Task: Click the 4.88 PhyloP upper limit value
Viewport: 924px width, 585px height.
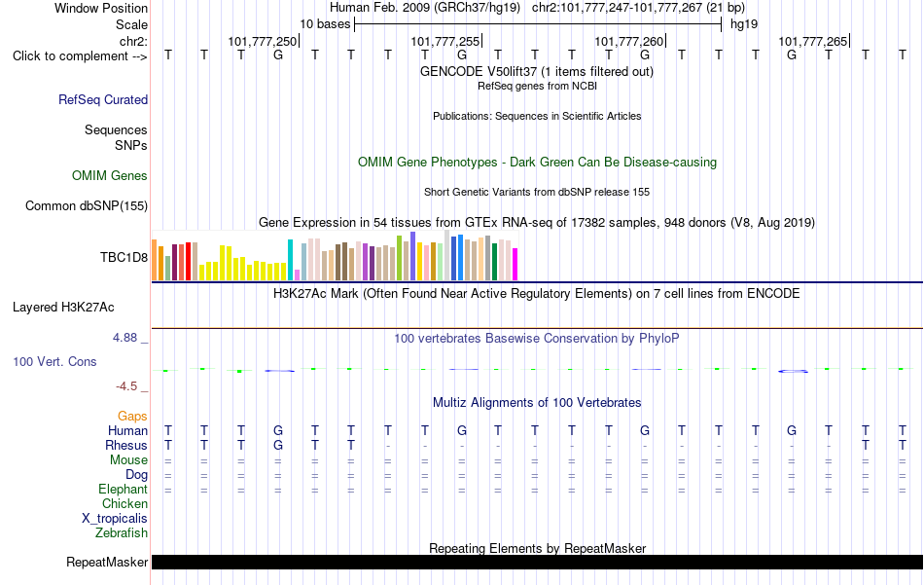Action: [x=124, y=338]
